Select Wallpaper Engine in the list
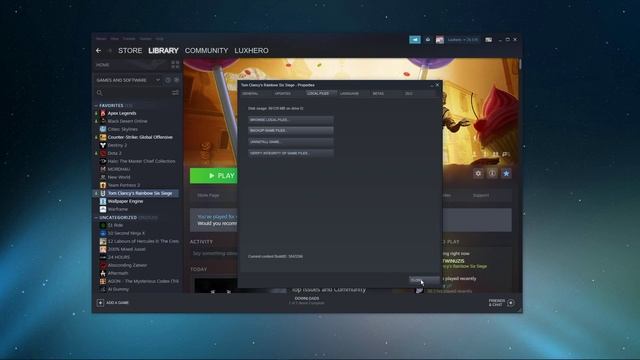 click(x=125, y=201)
